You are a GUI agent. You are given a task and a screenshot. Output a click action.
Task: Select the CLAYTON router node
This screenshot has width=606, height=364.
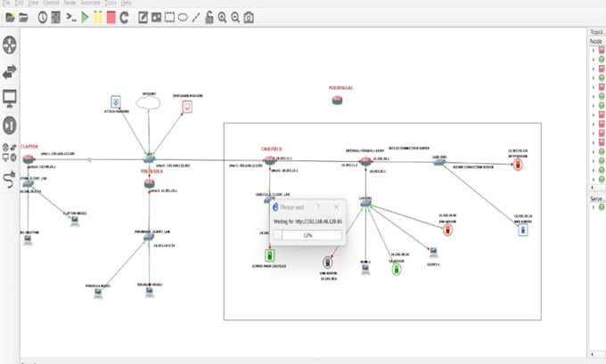[29, 158]
